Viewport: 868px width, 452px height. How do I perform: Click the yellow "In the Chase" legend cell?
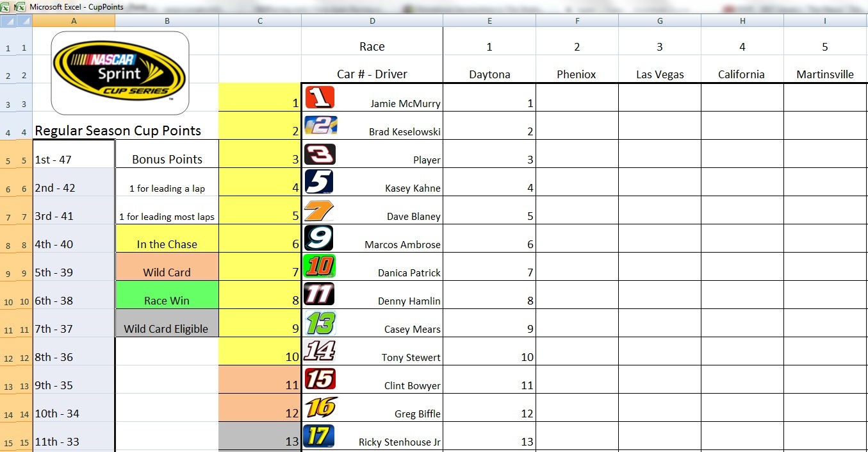[x=167, y=239]
